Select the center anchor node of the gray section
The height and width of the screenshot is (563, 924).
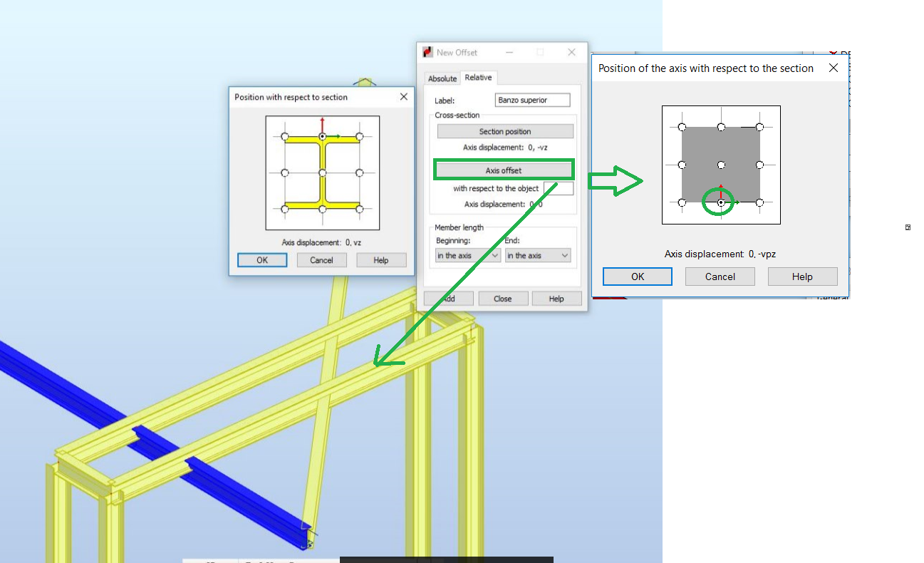click(x=721, y=165)
